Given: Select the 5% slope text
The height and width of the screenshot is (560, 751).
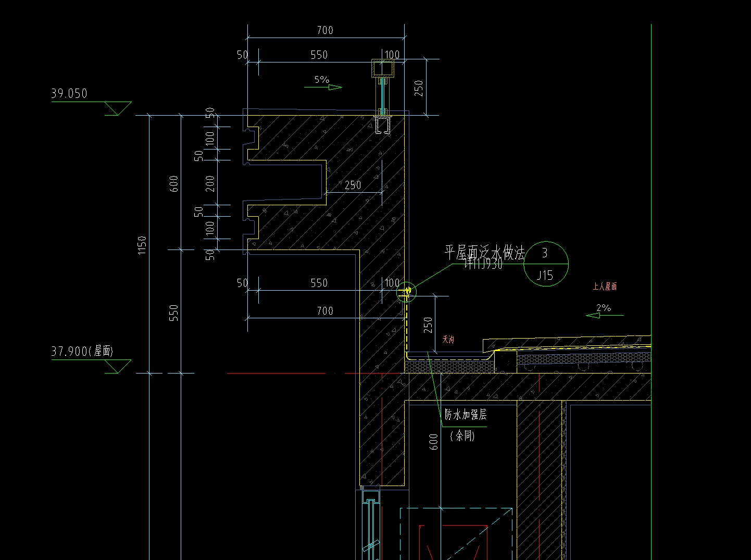Looking at the screenshot, I should click(x=322, y=80).
